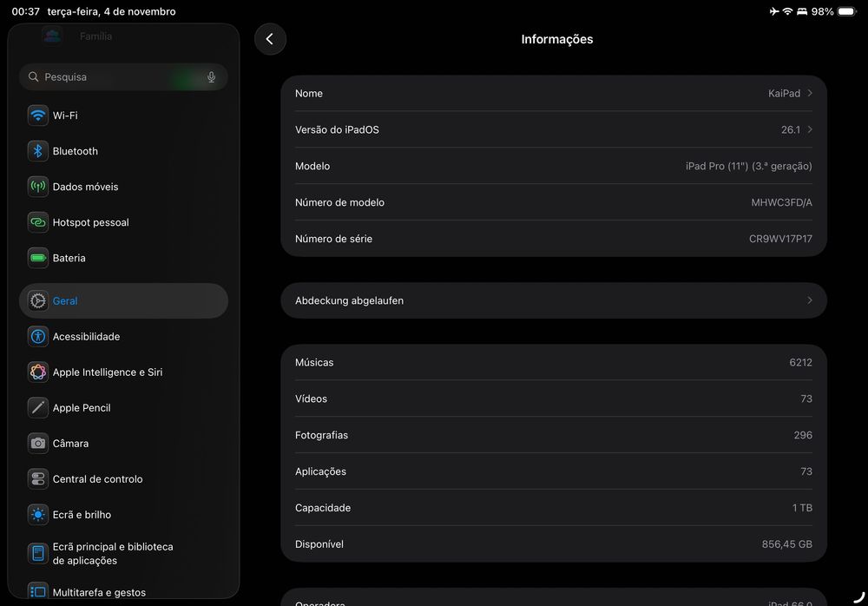Select Wi-Fi menu label

[x=65, y=115]
